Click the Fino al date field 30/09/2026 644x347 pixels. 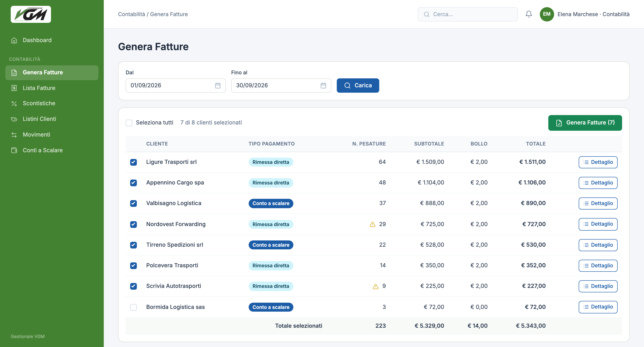pyautogui.click(x=281, y=85)
